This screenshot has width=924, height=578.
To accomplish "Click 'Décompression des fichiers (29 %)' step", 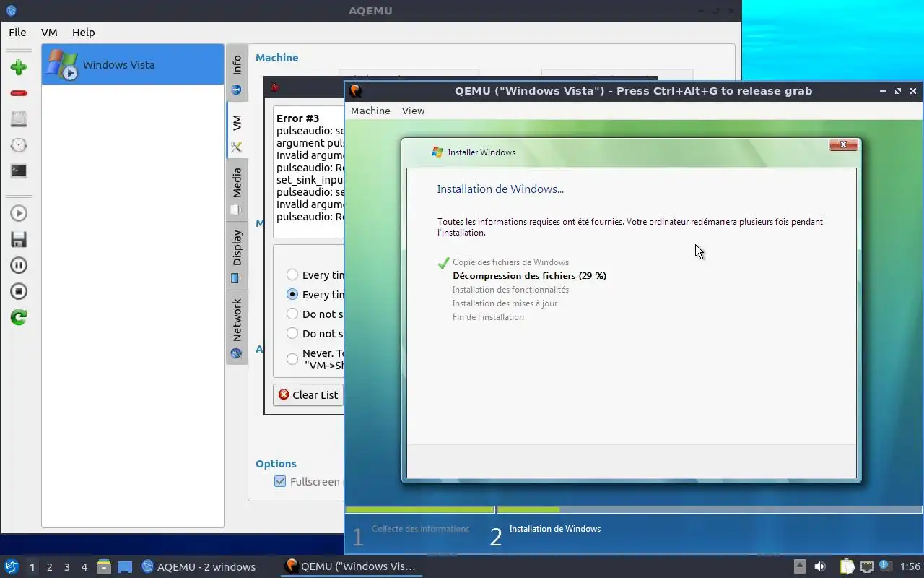I will point(529,276).
